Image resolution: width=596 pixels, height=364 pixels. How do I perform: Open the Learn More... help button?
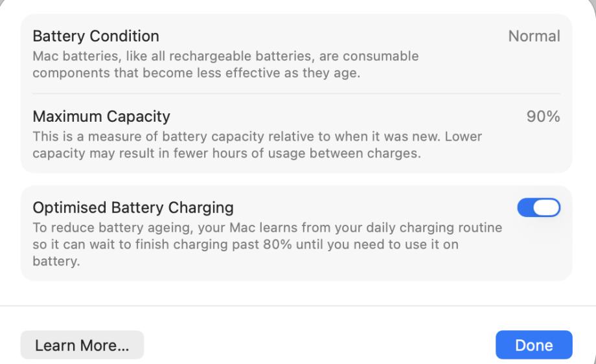(x=82, y=345)
